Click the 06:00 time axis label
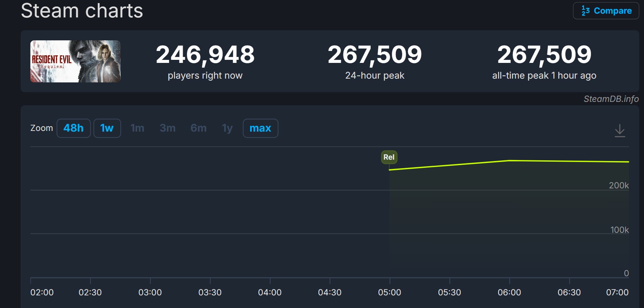 509,292
